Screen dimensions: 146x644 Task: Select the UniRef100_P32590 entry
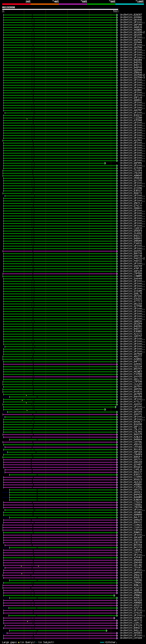131,487
